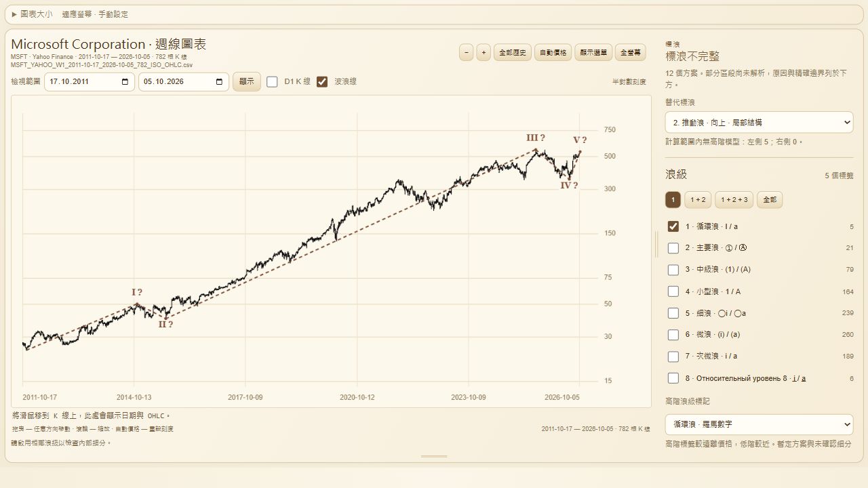868x488 pixels.
Task: Expand the 圖表大小 disclosure triangle
Action: [14, 14]
